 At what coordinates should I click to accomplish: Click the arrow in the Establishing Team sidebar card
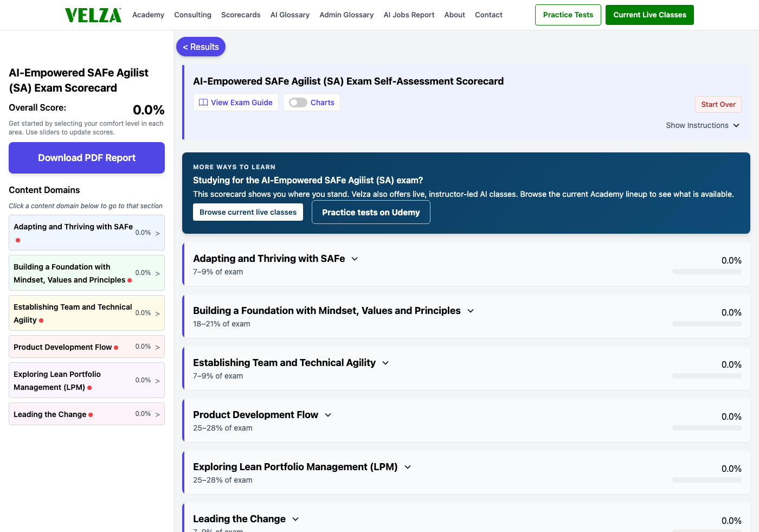[x=158, y=313]
